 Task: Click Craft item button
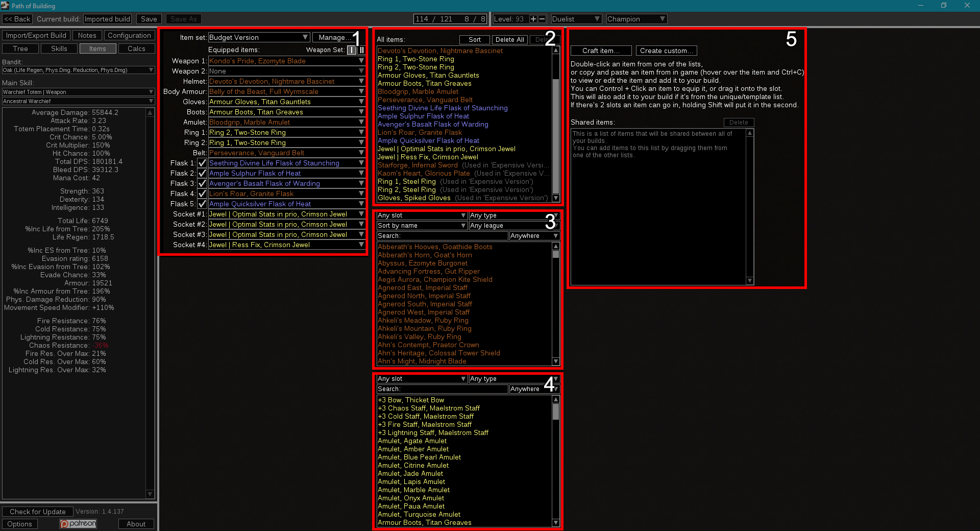601,51
